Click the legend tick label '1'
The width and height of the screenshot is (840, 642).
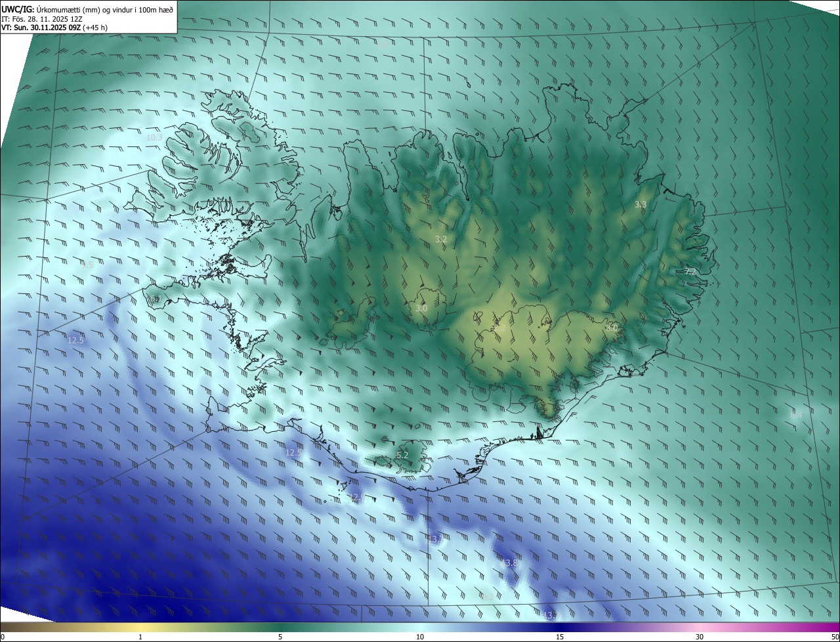(x=140, y=637)
